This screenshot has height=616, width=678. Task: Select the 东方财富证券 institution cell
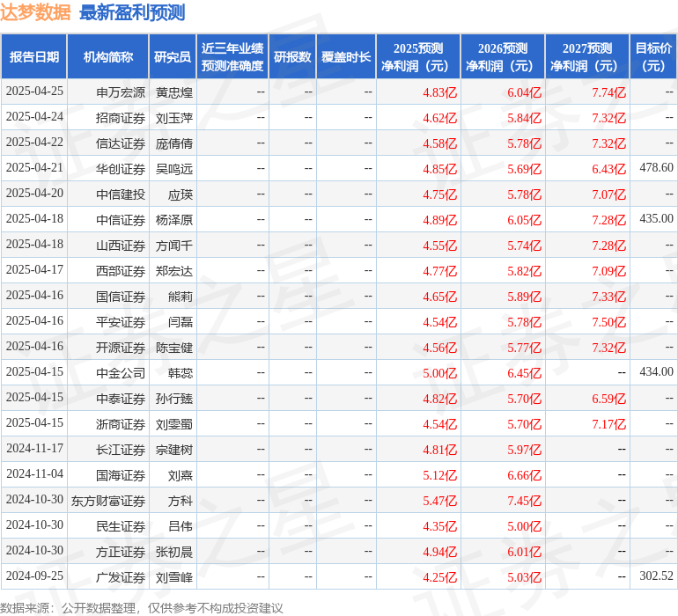click(x=108, y=501)
